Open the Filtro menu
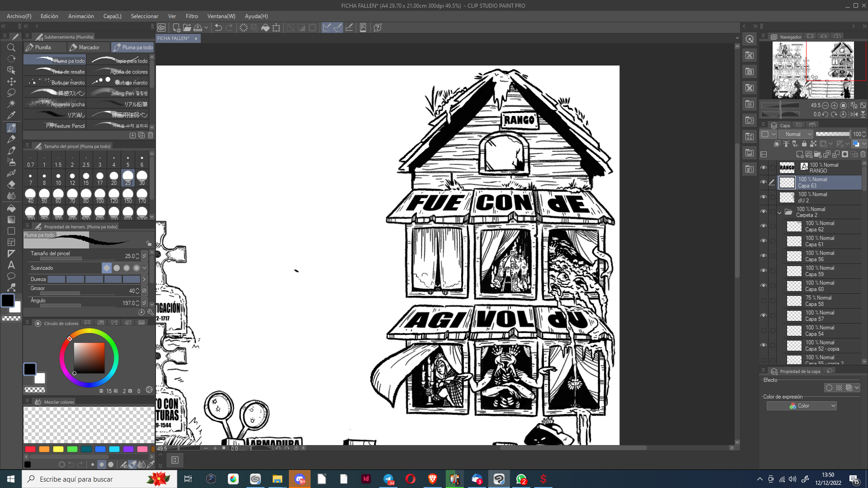This screenshot has height=488, width=868. point(192,16)
